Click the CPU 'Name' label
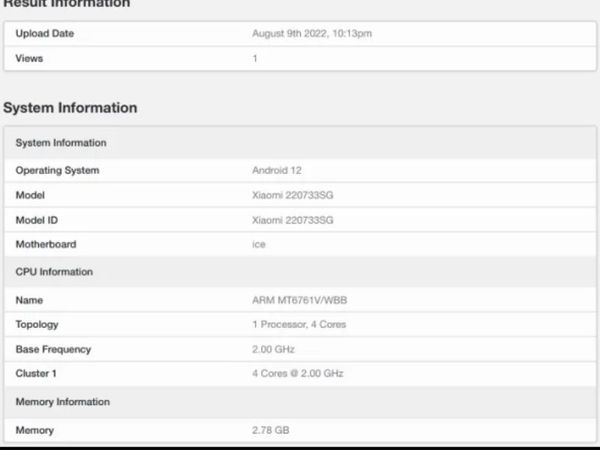This screenshot has width=600, height=450. point(29,300)
